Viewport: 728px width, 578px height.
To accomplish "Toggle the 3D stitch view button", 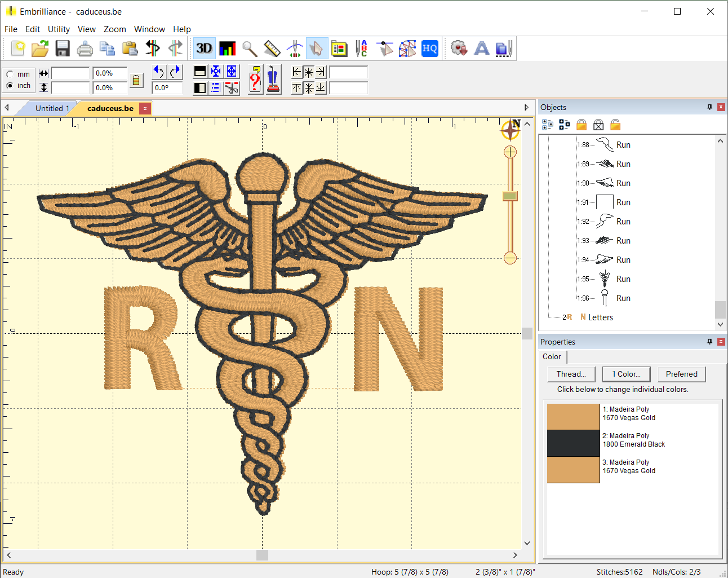I will 204,48.
